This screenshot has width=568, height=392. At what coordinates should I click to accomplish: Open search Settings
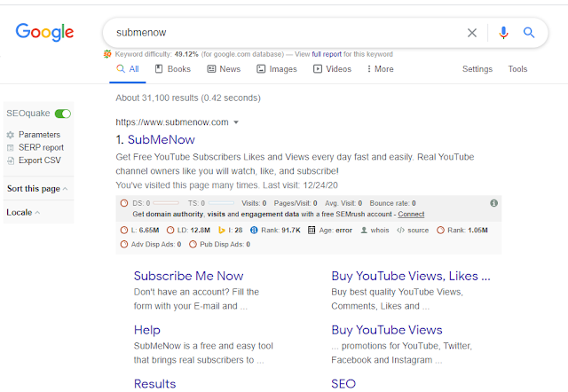pyautogui.click(x=477, y=69)
